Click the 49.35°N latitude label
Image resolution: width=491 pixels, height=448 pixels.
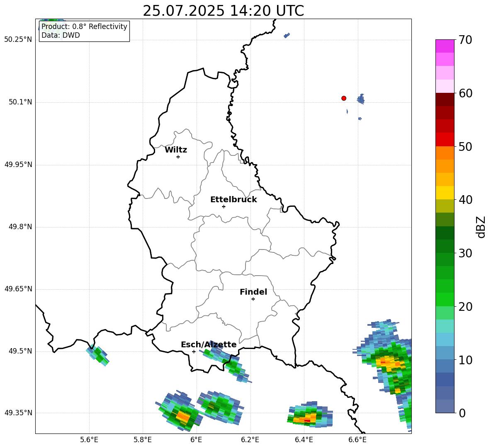tap(18, 413)
